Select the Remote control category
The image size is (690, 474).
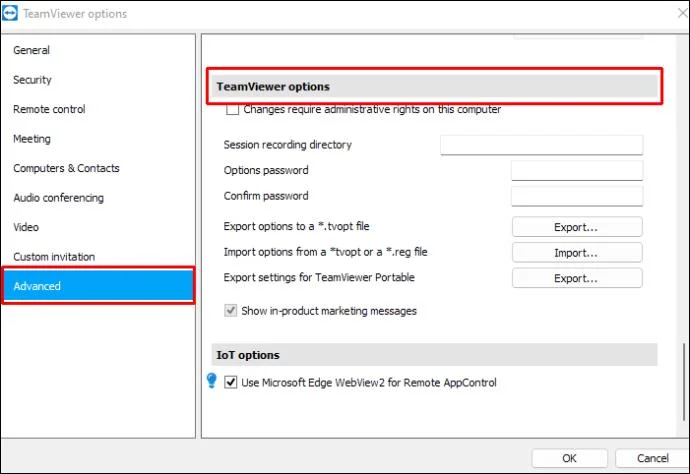pyautogui.click(x=98, y=109)
